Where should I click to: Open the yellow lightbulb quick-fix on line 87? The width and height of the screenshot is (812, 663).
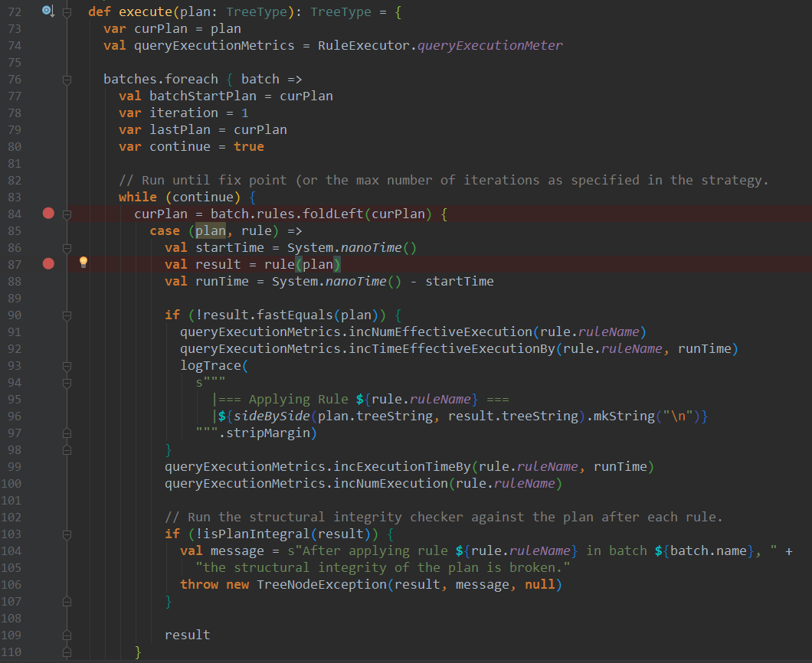click(x=83, y=263)
